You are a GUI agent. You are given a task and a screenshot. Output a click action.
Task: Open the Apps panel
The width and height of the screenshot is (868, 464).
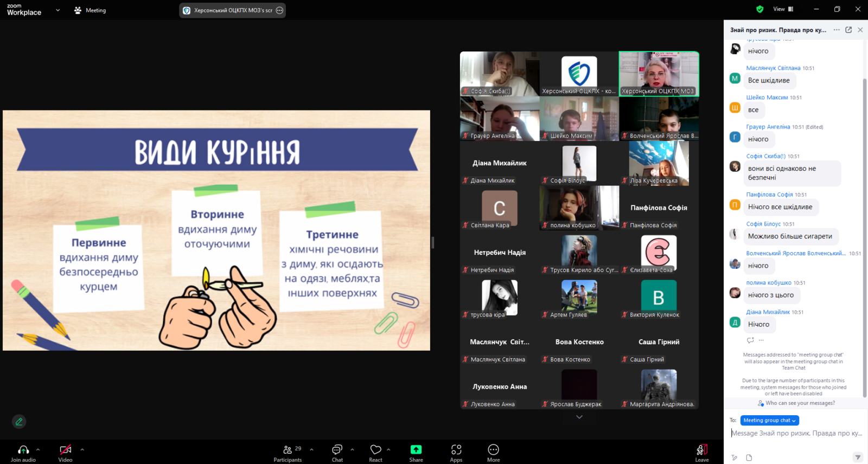456,450
